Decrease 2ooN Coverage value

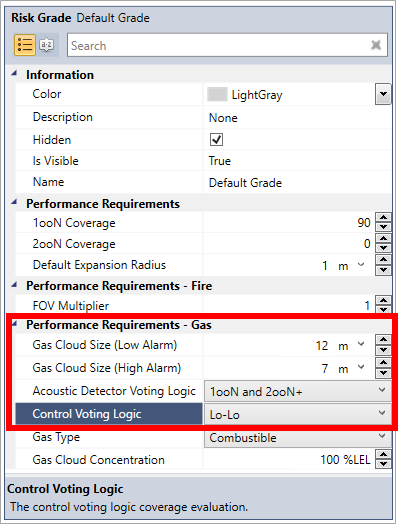[x=383, y=248]
